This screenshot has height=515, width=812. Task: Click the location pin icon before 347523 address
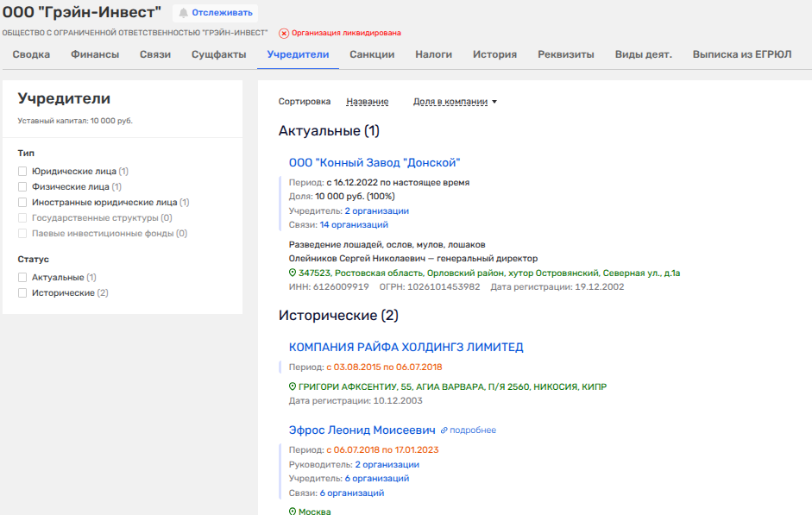click(293, 273)
